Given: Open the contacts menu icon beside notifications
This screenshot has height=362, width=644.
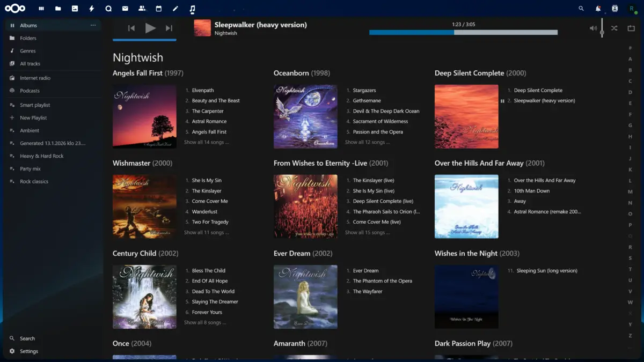Looking at the screenshot, I should pos(614,9).
